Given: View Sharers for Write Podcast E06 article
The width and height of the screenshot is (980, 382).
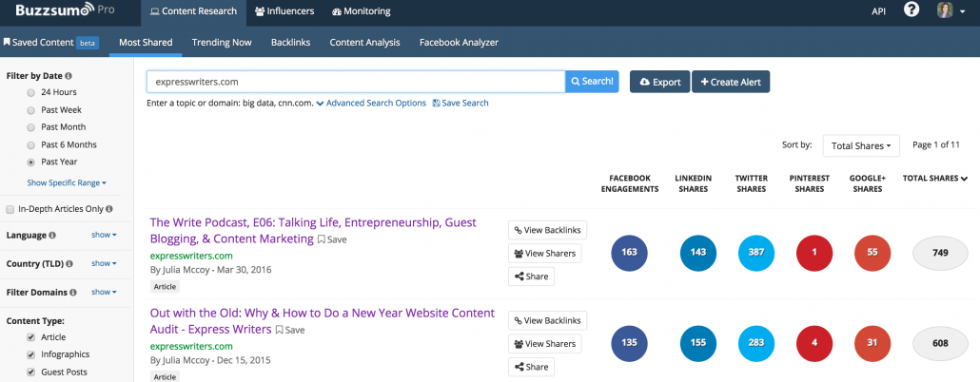Looking at the screenshot, I should click(x=545, y=254).
